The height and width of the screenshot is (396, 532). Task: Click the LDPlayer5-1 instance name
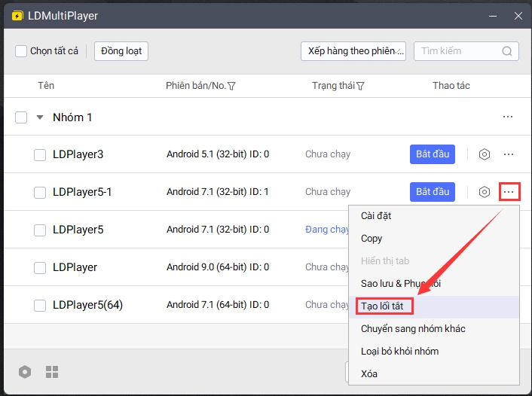pyautogui.click(x=82, y=192)
